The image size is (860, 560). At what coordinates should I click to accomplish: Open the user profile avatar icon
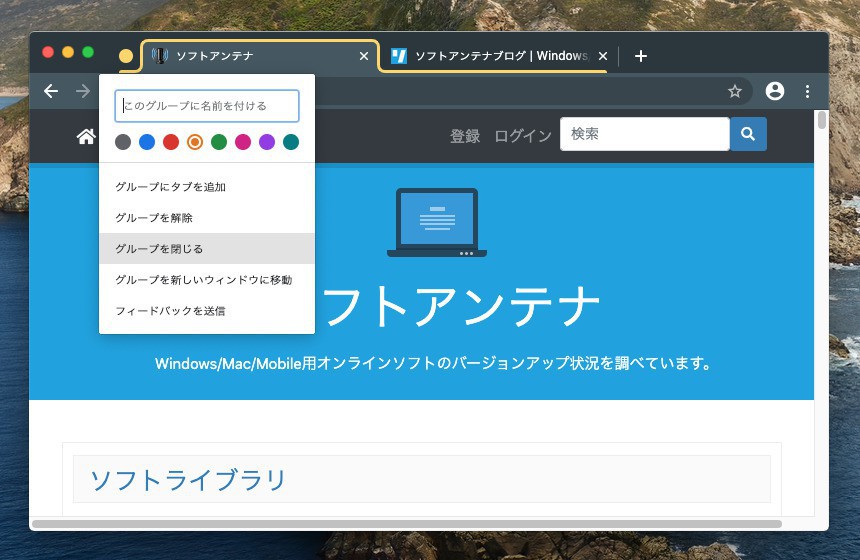tap(774, 91)
